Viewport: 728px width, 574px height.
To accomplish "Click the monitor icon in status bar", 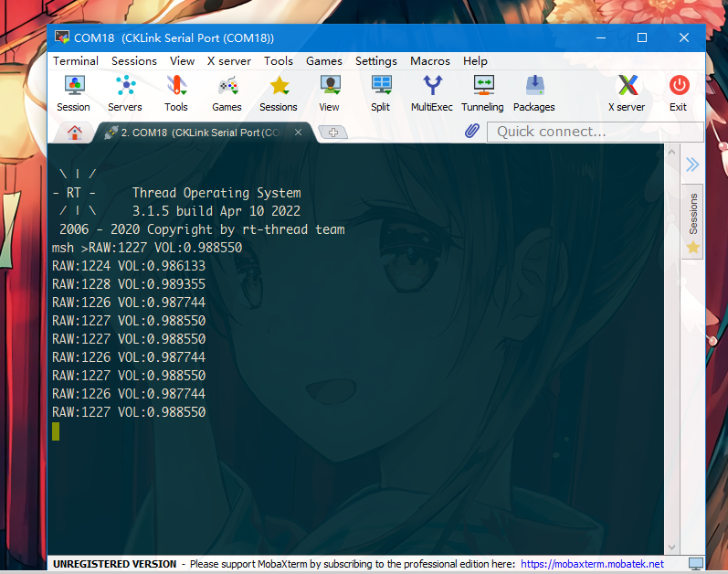I will point(695,564).
